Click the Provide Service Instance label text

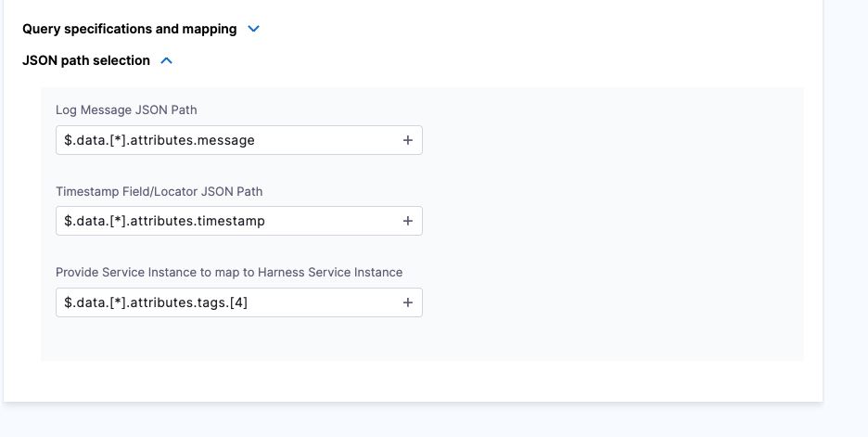point(229,272)
